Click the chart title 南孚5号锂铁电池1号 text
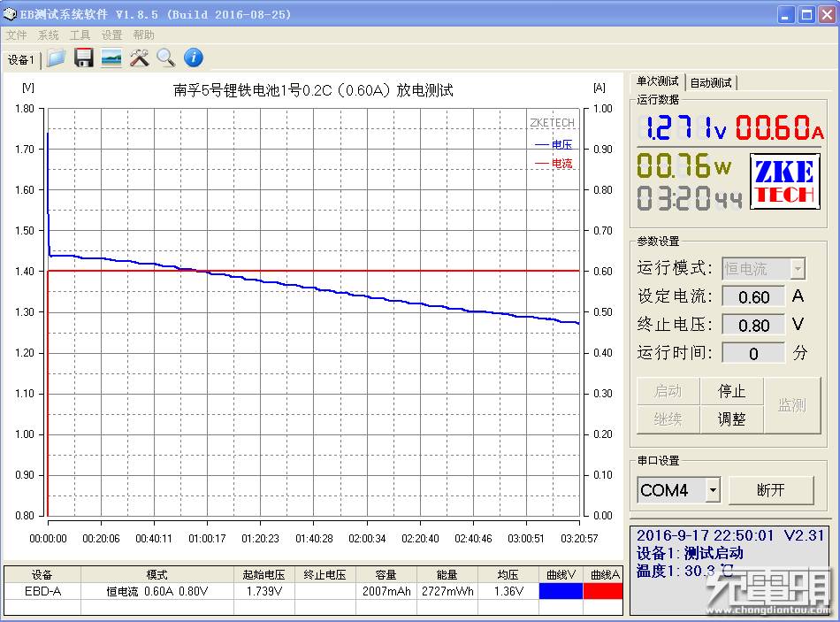Viewport: 840px width, 622px height. [x=313, y=90]
